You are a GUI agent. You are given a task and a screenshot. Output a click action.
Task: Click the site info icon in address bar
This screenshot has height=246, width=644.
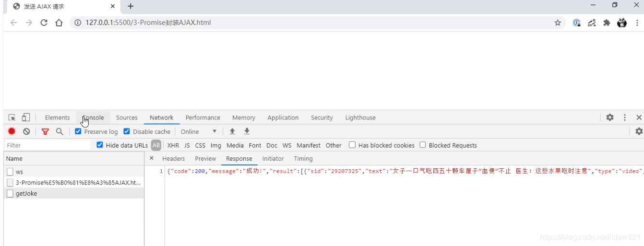point(78,23)
